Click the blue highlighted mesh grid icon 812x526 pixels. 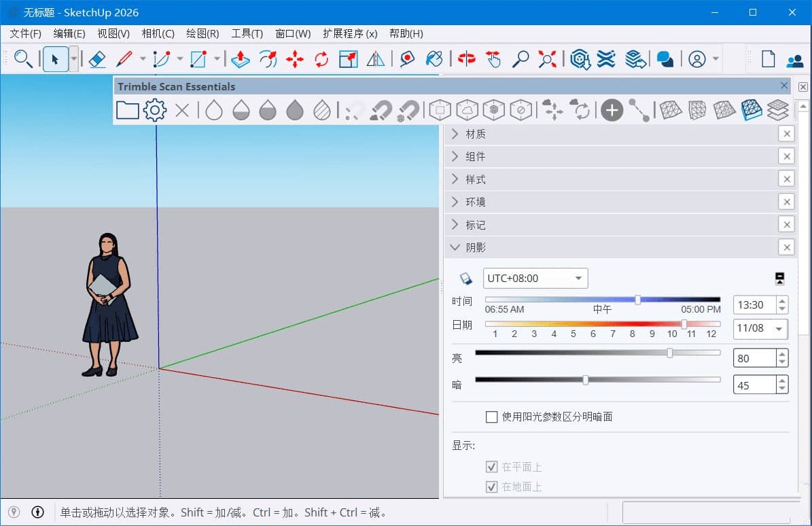751,110
